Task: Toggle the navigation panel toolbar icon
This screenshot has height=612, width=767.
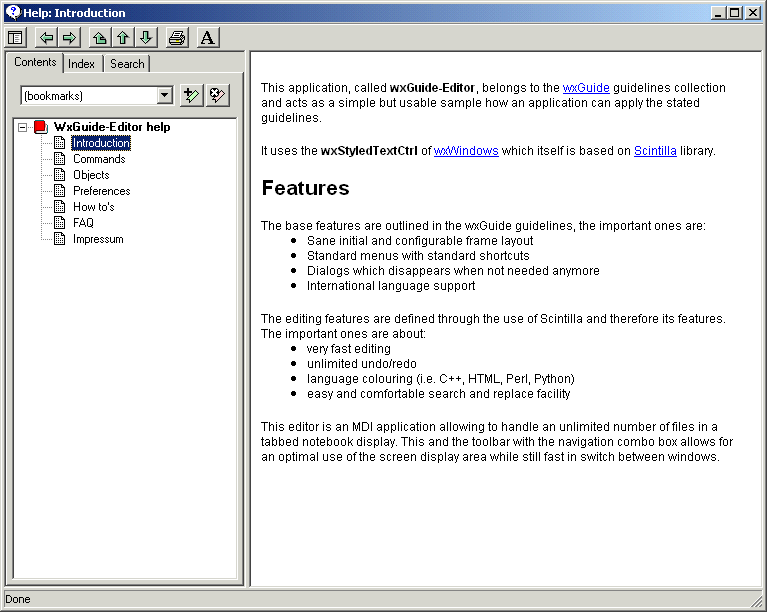Action: [15, 38]
